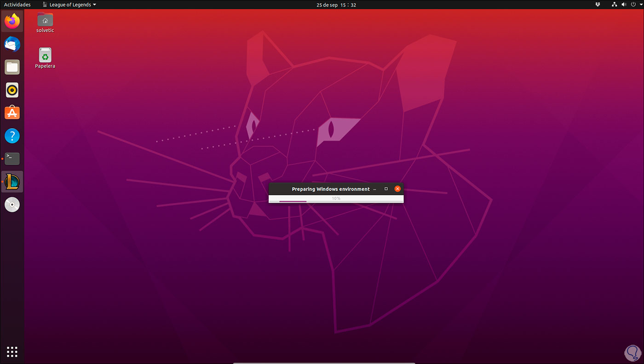Image resolution: width=644 pixels, height=364 pixels.
Task: Click the Dropbox tray icon
Action: (598, 5)
